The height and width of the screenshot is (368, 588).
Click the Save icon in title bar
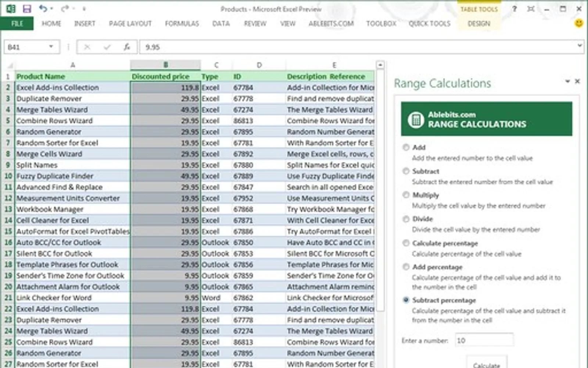pos(27,8)
